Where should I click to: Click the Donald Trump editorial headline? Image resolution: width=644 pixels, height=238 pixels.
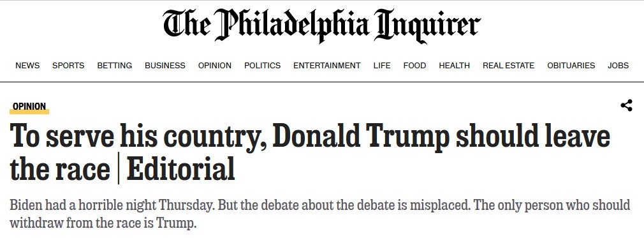(310, 152)
